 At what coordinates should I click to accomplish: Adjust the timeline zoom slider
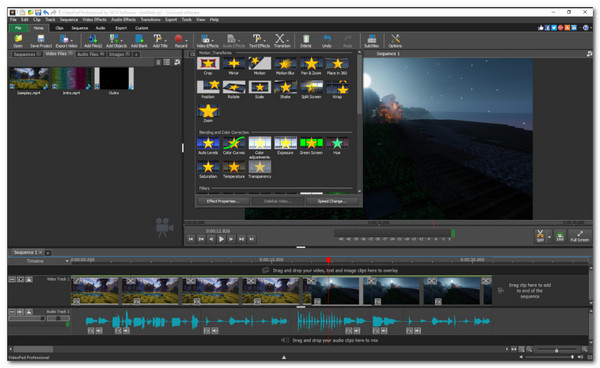557,350
